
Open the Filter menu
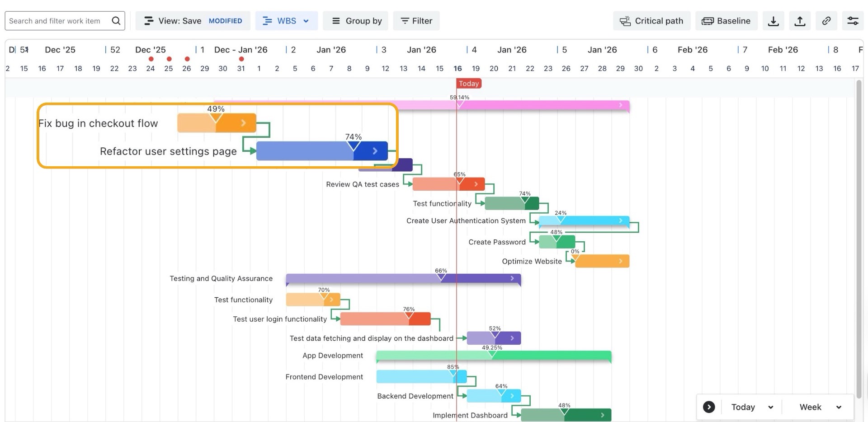tap(416, 21)
